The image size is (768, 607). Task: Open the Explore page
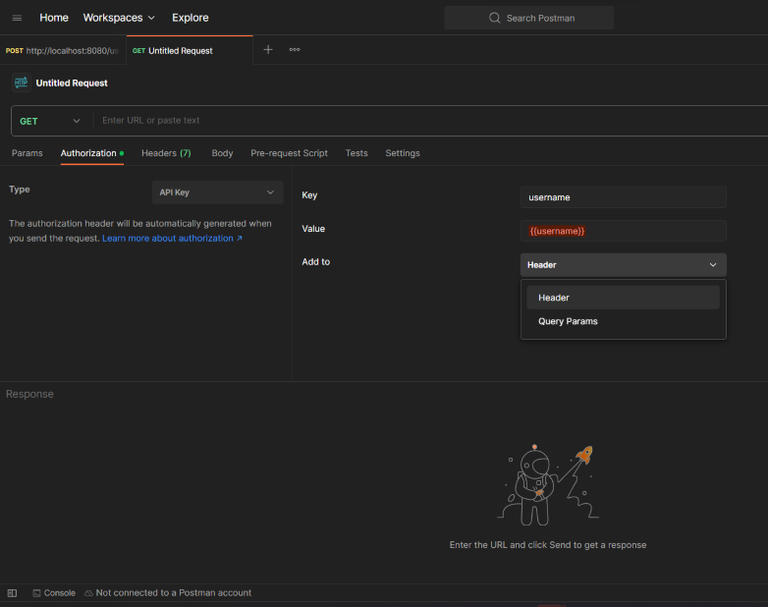tap(190, 18)
